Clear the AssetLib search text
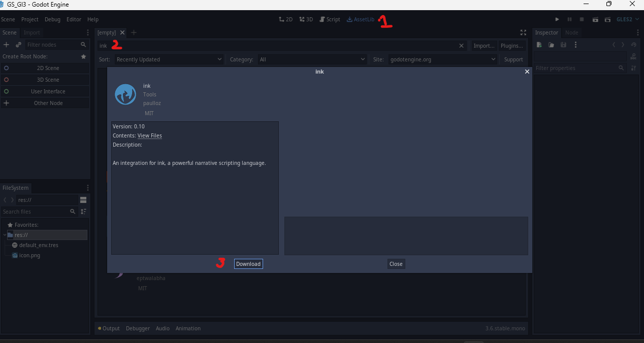The image size is (644, 343). 461,46
